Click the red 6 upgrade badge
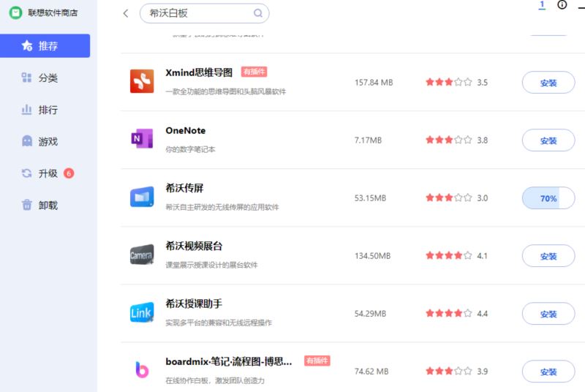 pyautogui.click(x=69, y=173)
